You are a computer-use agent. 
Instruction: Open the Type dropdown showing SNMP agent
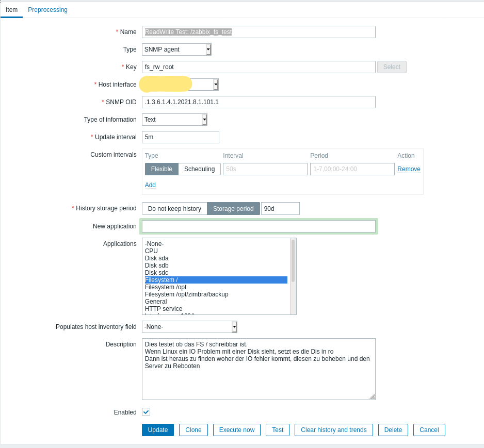tap(176, 49)
